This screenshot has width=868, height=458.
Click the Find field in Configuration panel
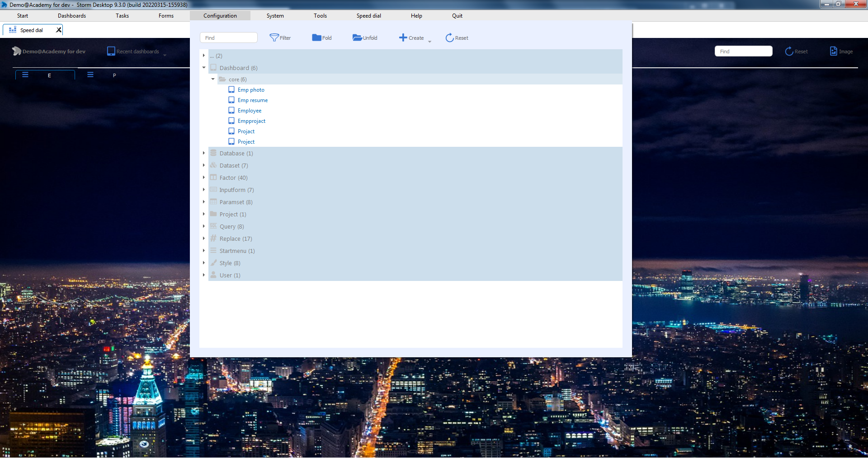[229, 37]
